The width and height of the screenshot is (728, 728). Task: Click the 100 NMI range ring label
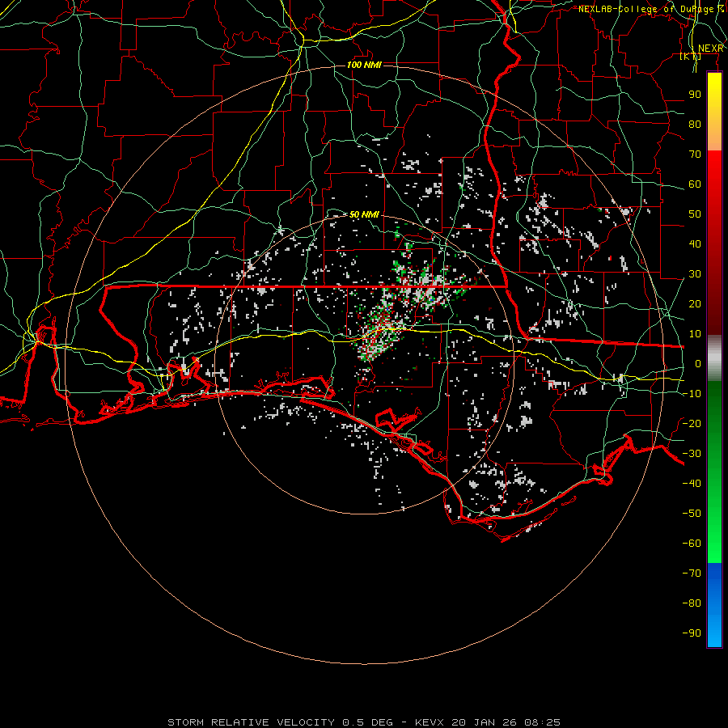[x=364, y=65]
